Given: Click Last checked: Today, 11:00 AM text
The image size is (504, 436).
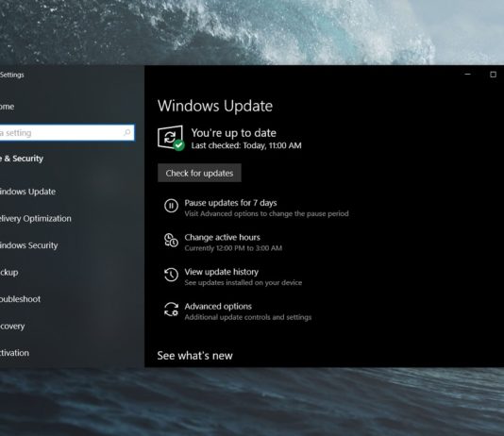Looking at the screenshot, I should (246, 145).
